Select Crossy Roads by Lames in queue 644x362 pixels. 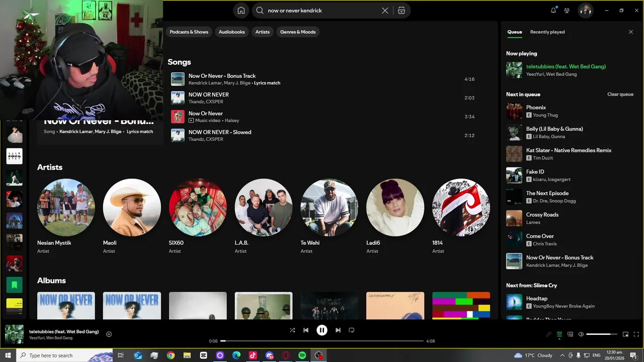(570, 218)
